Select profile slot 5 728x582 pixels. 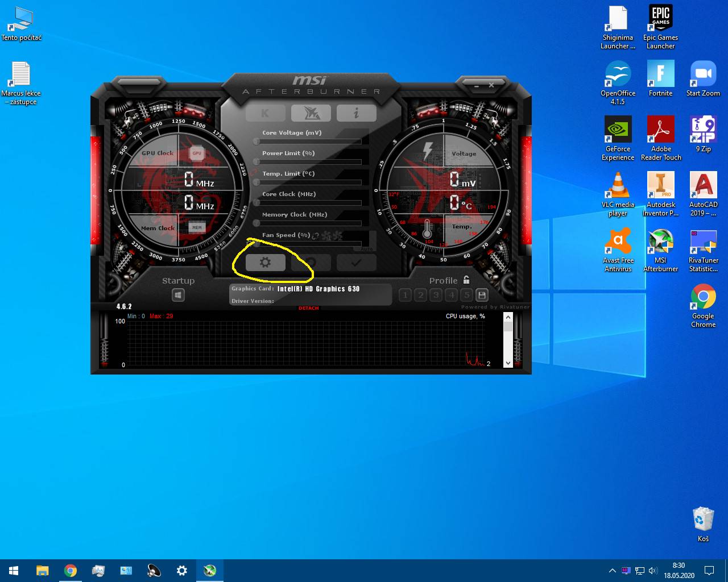tap(466, 295)
